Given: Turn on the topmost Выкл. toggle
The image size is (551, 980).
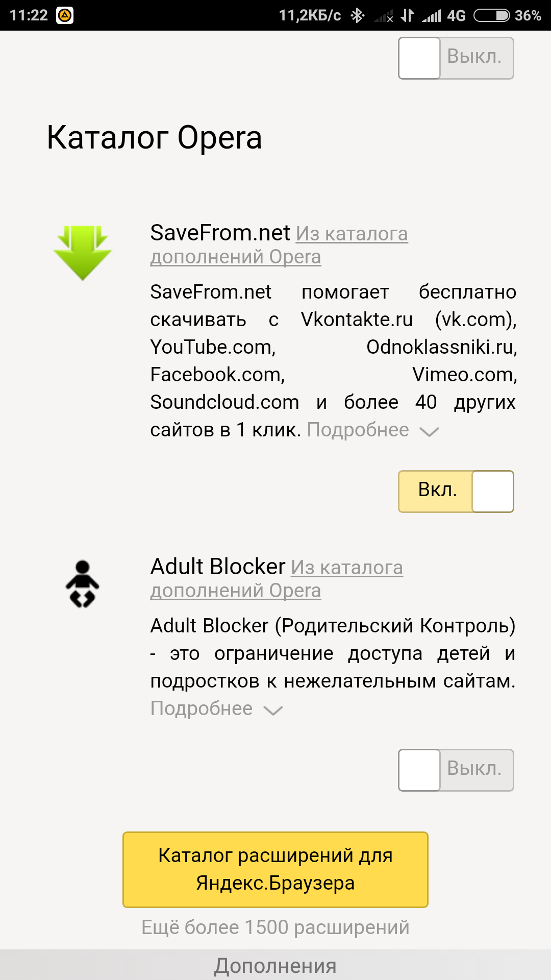Looking at the screenshot, I should (456, 58).
